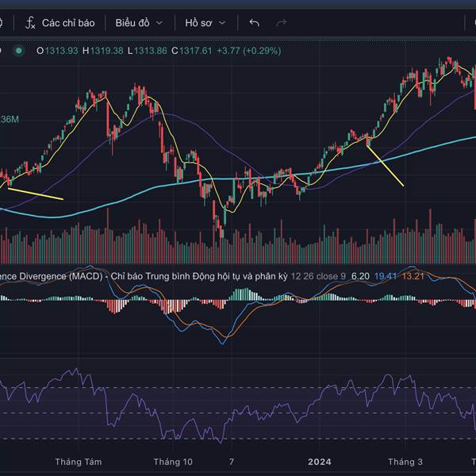Click the green market status dot
The width and height of the screenshot is (476, 476).
[x=19, y=51]
